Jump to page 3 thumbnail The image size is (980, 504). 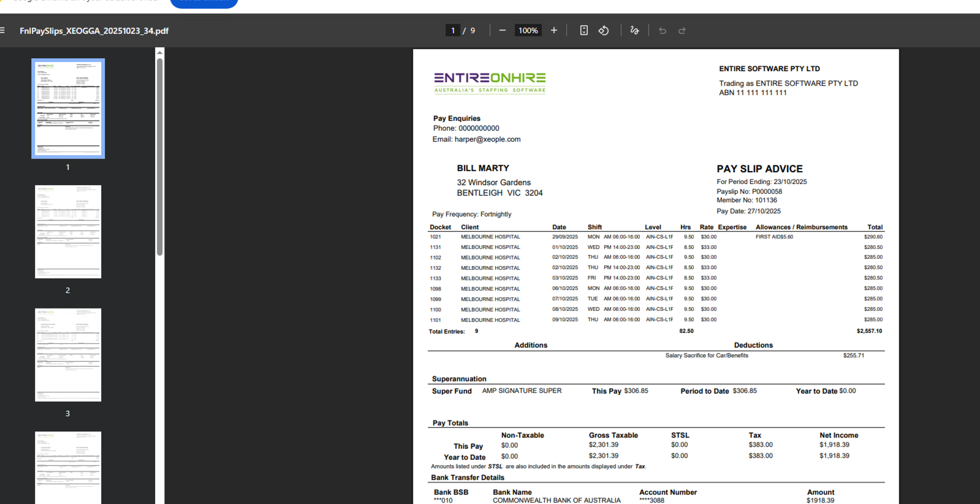coord(68,355)
